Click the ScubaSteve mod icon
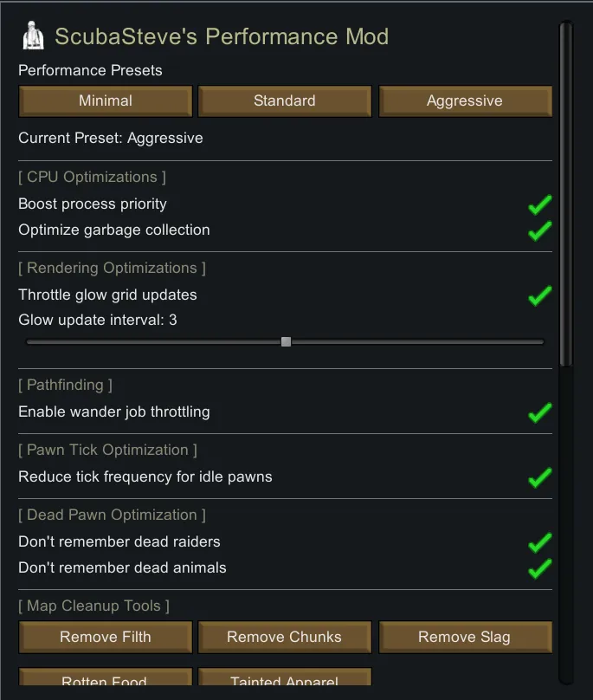Image resolution: width=593 pixels, height=700 pixels. click(33, 36)
